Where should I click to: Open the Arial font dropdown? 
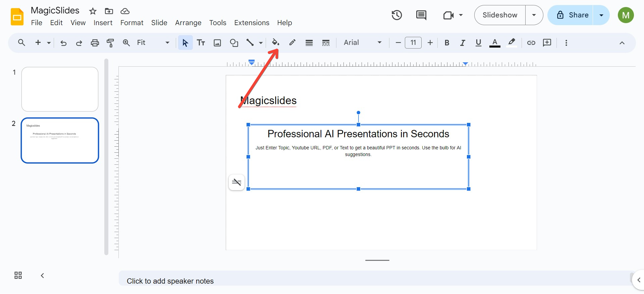[x=363, y=43]
